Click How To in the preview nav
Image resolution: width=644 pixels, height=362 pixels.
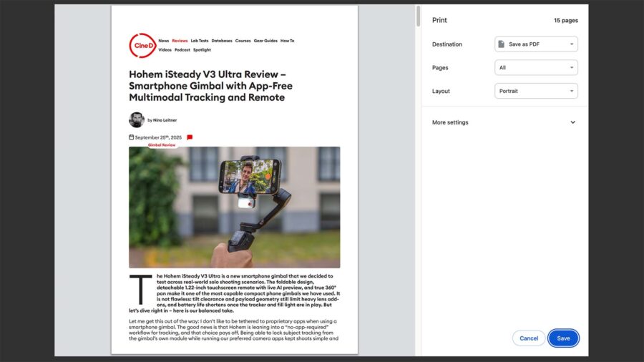pyautogui.click(x=287, y=41)
